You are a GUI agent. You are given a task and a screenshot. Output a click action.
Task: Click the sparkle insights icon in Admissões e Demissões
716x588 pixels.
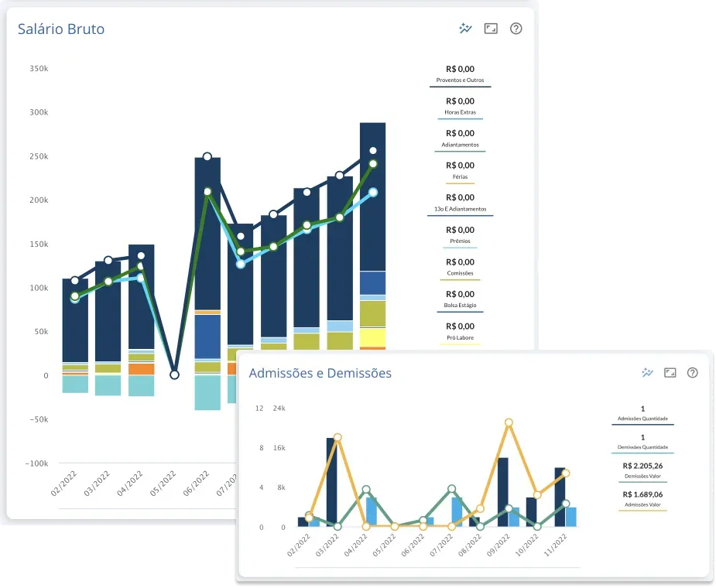tap(647, 372)
